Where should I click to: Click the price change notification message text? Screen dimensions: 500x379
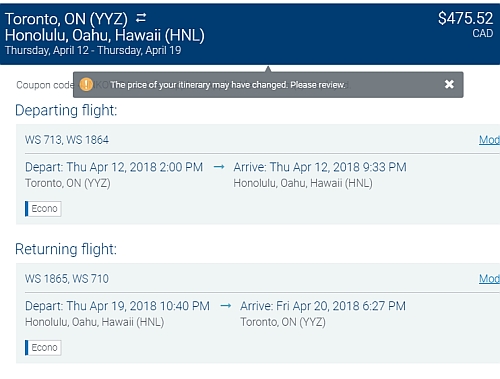click(x=228, y=85)
